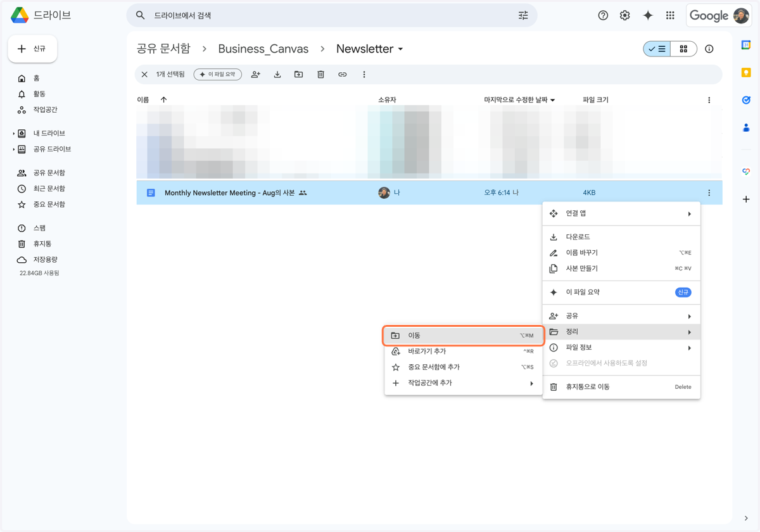Image resolution: width=760 pixels, height=532 pixels.
Task: Choose 이 파일 요약 menu entry
Action: tap(621, 292)
